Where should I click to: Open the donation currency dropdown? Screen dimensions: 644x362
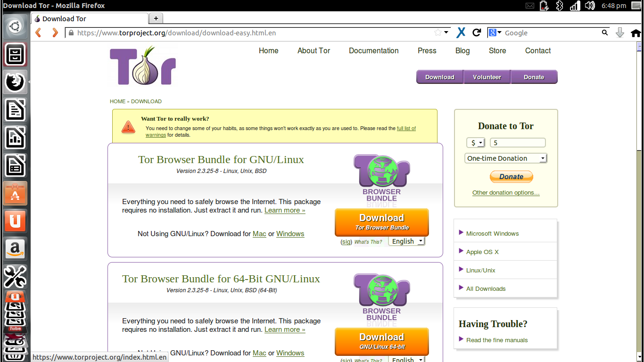coord(476,142)
